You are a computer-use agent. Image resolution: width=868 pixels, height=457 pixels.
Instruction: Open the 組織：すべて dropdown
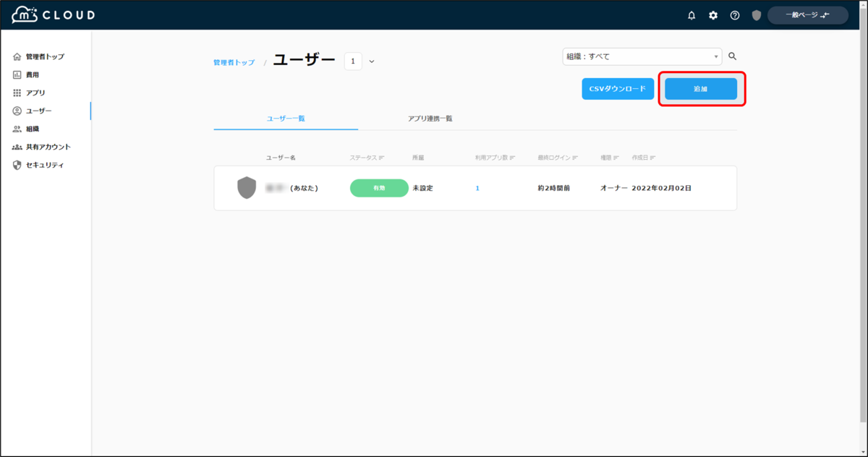coord(642,56)
